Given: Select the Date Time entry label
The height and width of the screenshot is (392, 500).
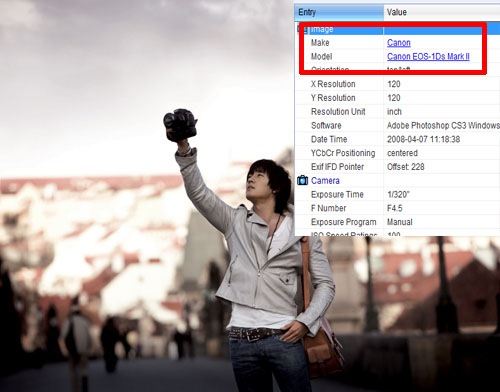Looking at the screenshot, I should 329,139.
